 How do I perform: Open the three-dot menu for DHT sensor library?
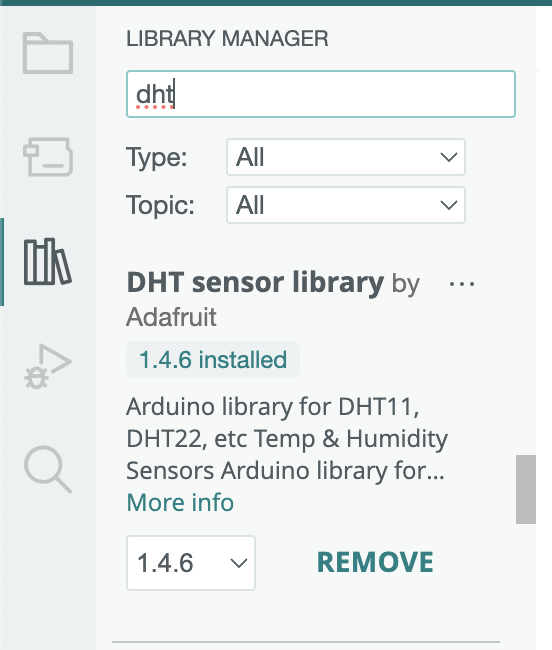tap(462, 284)
